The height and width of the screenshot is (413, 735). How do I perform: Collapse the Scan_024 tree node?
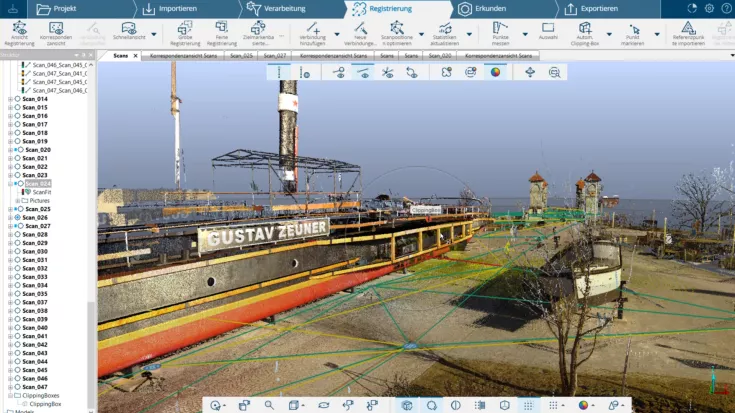coord(10,184)
